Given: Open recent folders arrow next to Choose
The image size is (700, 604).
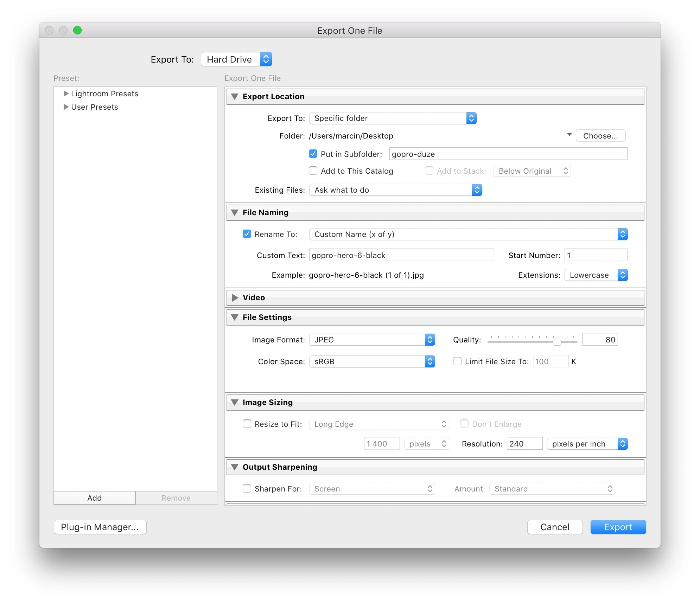Looking at the screenshot, I should point(569,135).
